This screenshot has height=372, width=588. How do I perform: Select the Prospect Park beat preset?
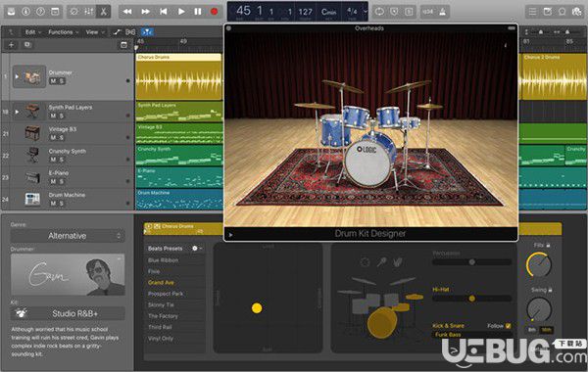tap(166, 294)
